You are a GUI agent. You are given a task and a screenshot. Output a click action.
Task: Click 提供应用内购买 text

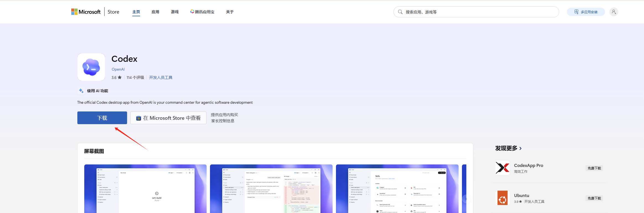[x=224, y=115]
